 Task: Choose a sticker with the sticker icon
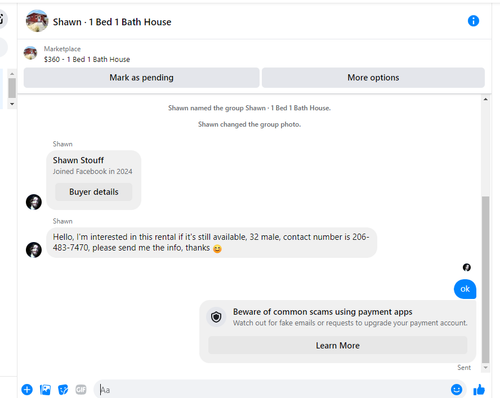[63, 389]
